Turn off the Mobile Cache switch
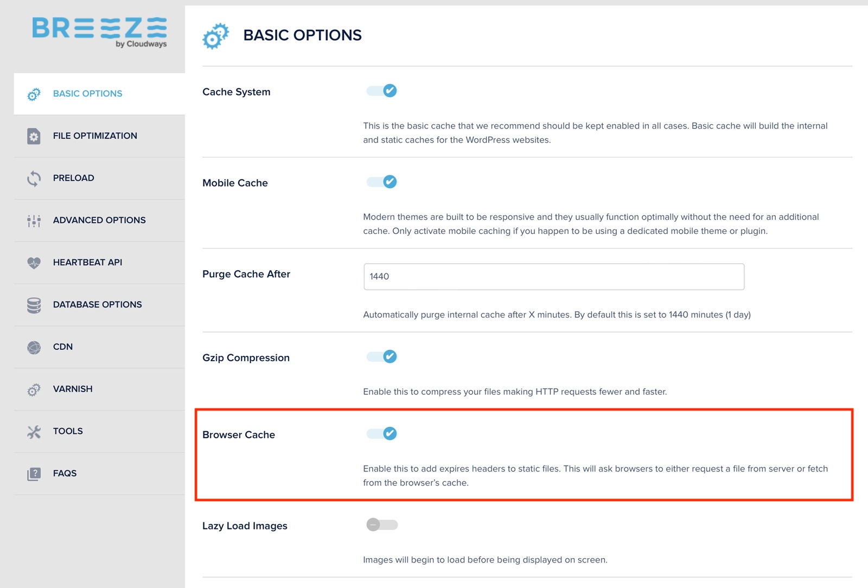 click(382, 182)
